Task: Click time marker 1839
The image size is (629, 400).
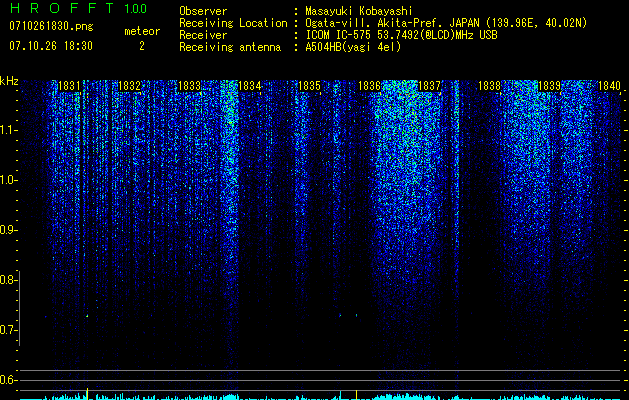Action: tap(549, 86)
